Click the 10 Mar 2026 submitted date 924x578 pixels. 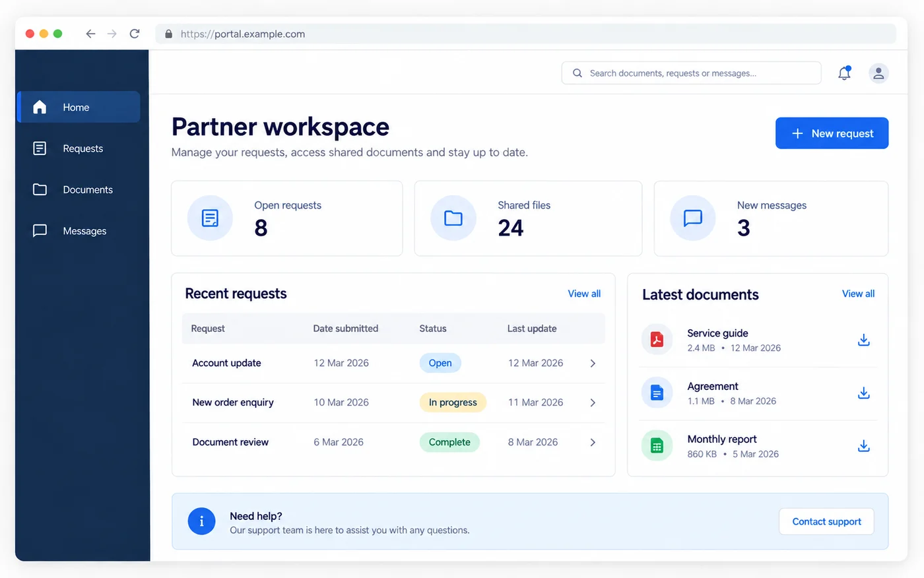pyautogui.click(x=341, y=402)
